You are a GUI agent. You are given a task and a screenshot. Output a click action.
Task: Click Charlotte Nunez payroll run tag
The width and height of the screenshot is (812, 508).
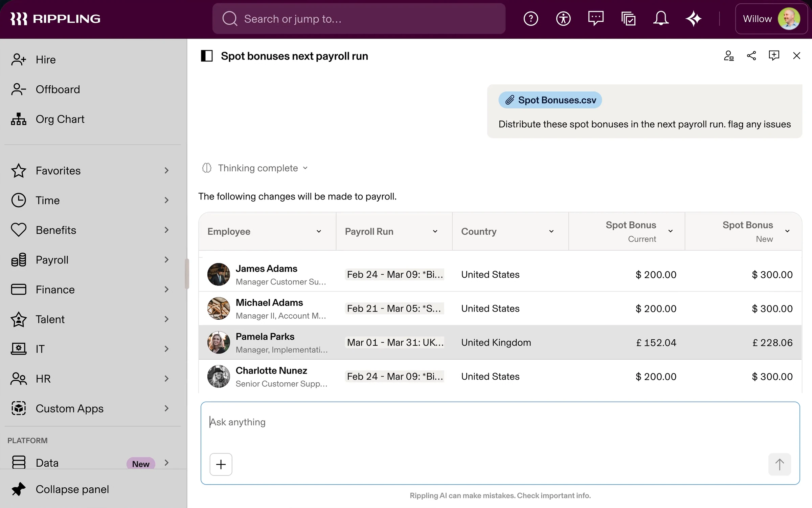click(x=394, y=376)
